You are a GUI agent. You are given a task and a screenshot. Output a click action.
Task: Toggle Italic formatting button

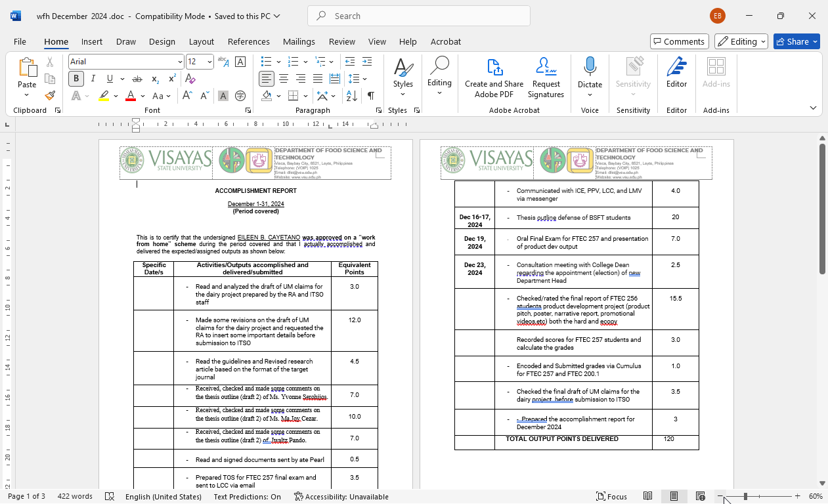tap(93, 79)
